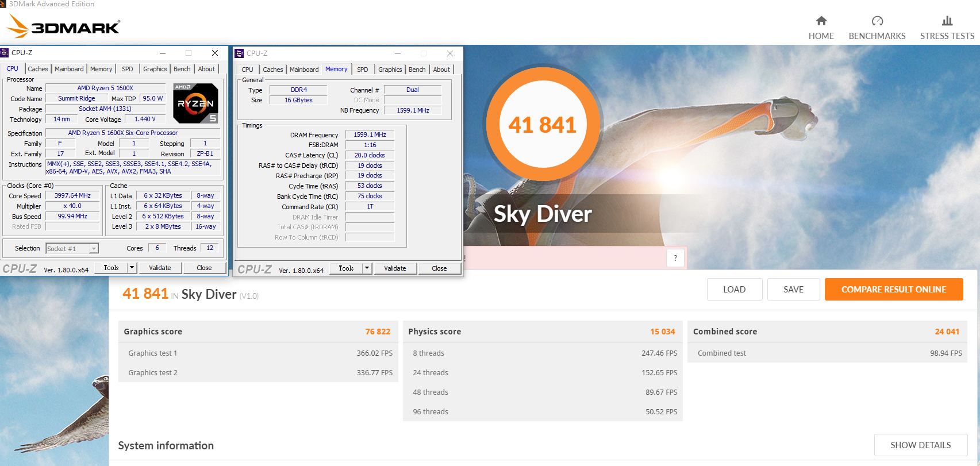980x466 pixels.
Task: Go to the HOME icon in 3DMark
Action: (821, 21)
